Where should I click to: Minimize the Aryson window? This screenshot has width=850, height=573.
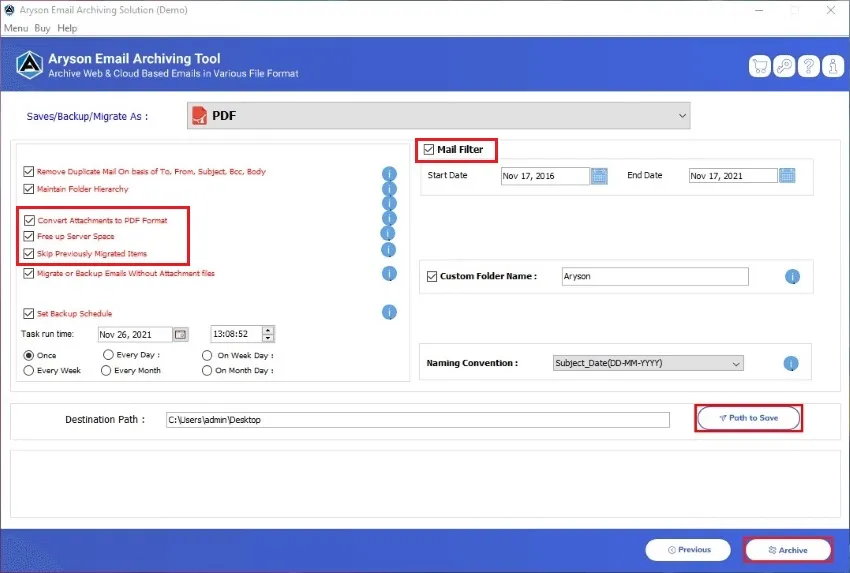[759, 10]
